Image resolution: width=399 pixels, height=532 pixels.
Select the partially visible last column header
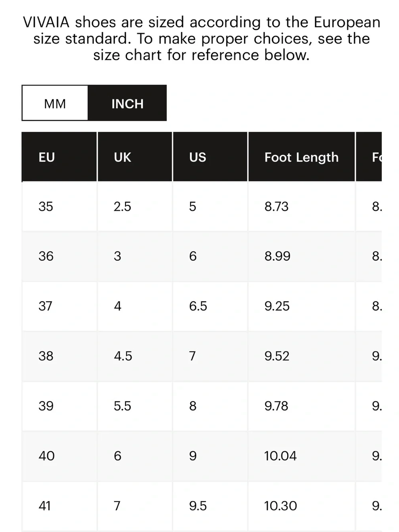369,157
